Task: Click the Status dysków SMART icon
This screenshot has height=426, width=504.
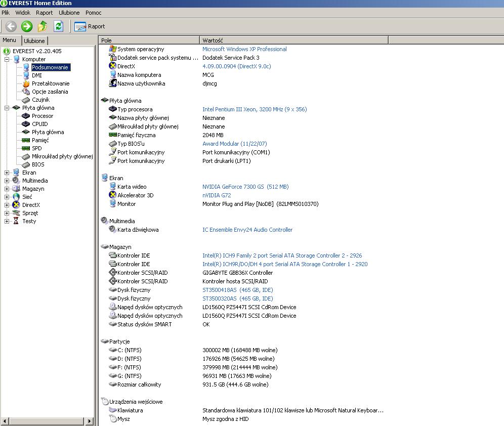Action: [x=112, y=324]
